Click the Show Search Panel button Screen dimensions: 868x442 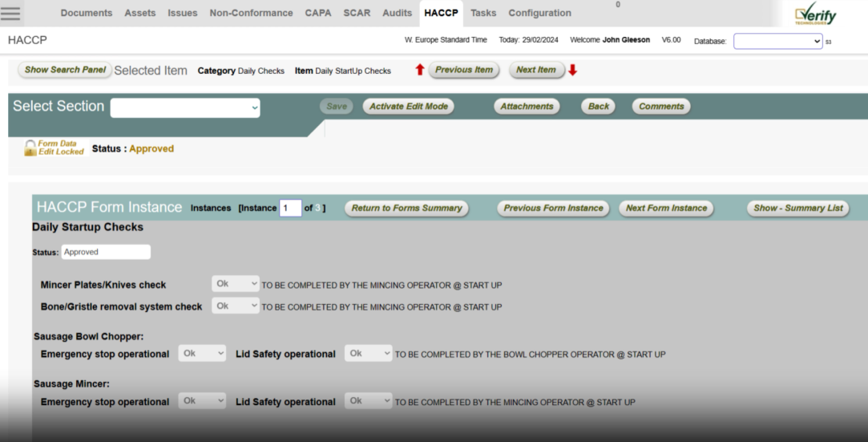coord(65,70)
